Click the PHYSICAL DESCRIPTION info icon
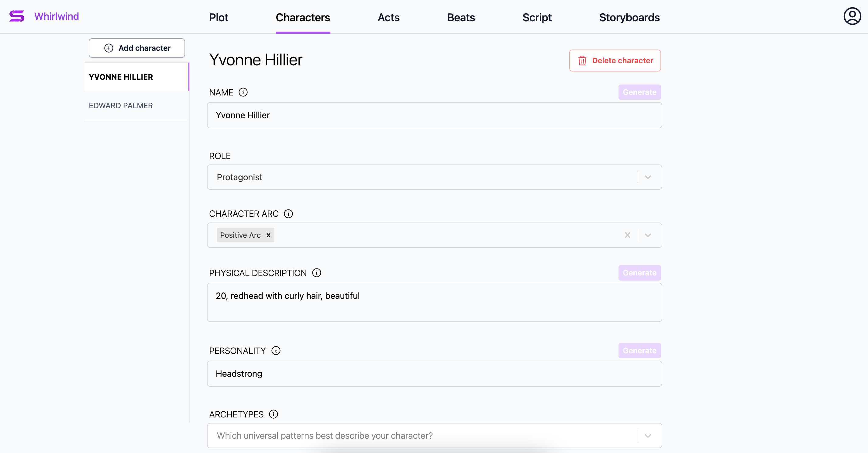This screenshot has height=453, width=868. (x=316, y=273)
